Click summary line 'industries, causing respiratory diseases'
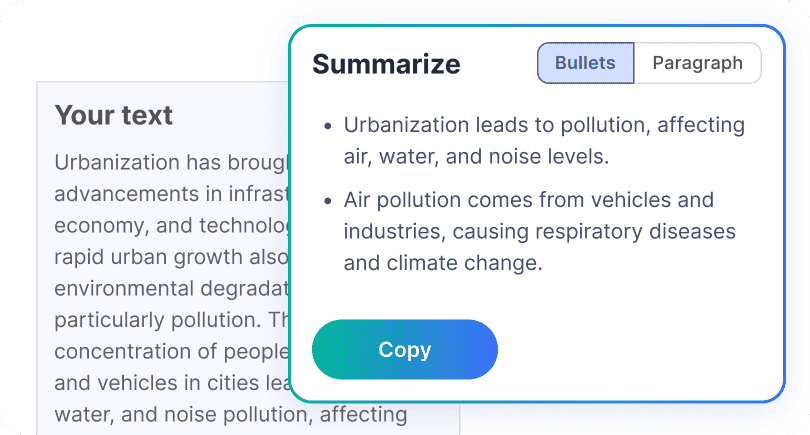 click(x=539, y=231)
